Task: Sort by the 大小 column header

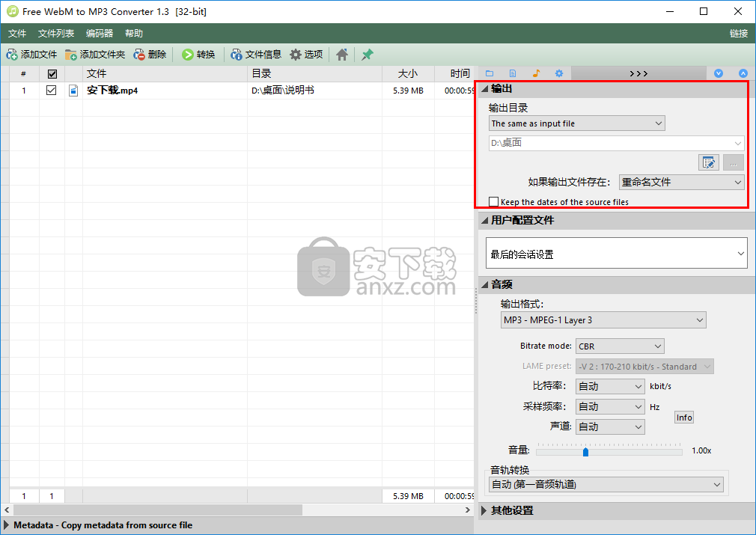Action: coord(408,73)
